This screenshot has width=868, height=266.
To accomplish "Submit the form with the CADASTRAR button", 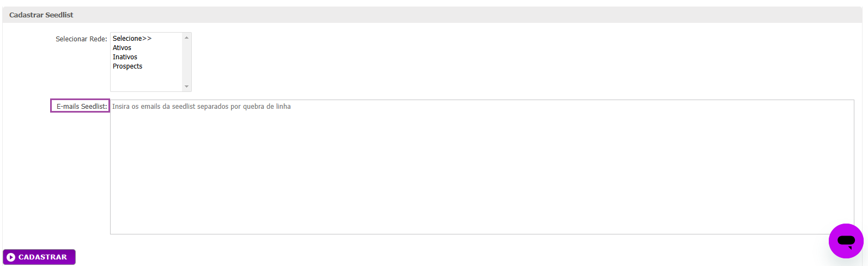I will click(x=39, y=257).
